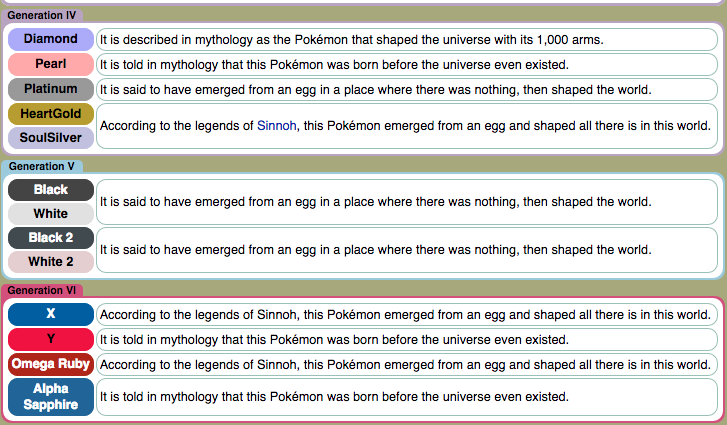Click the Sinnoh region hyperlink
Screen dimensions: 727x425
coord(276,126)
